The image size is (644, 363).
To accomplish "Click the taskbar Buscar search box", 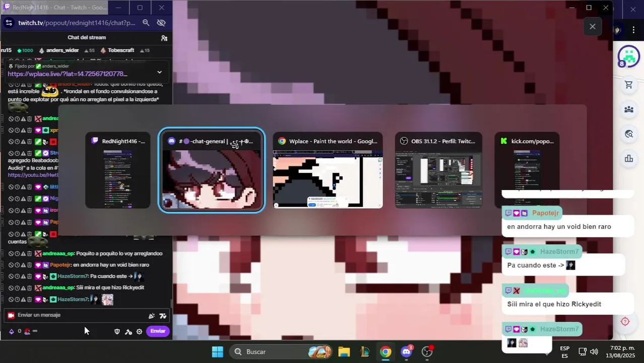I will click(281, 352).
